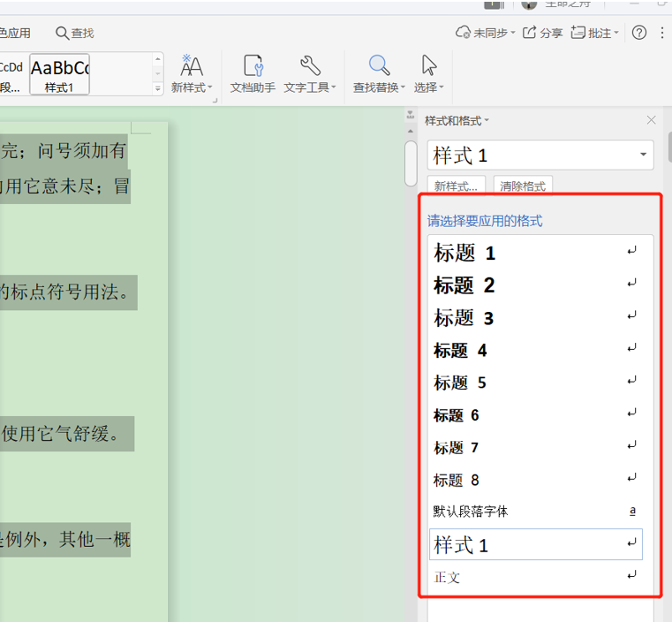Close the 样式和格式 side panel

tap(651, 120)
